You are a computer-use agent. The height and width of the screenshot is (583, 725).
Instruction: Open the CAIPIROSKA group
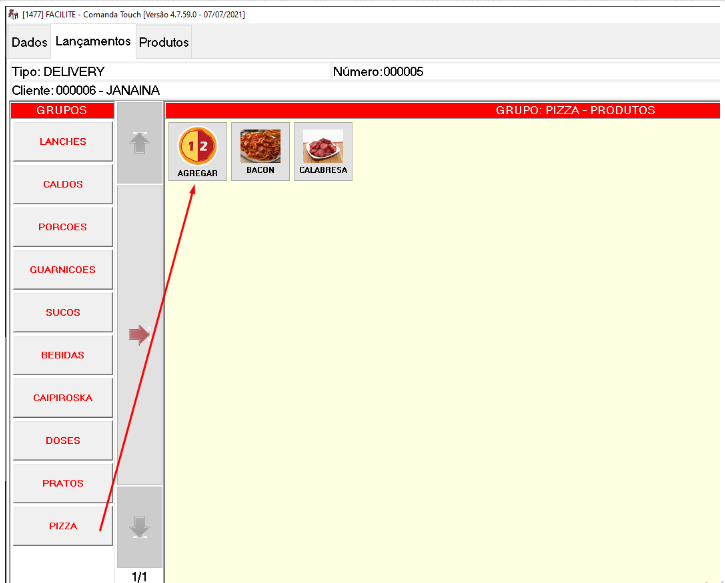[63, 398]
